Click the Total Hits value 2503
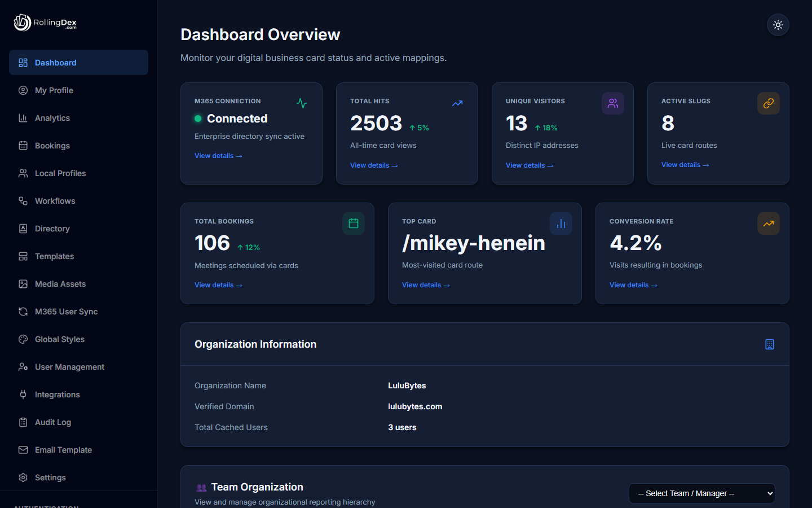 (376, 123)
